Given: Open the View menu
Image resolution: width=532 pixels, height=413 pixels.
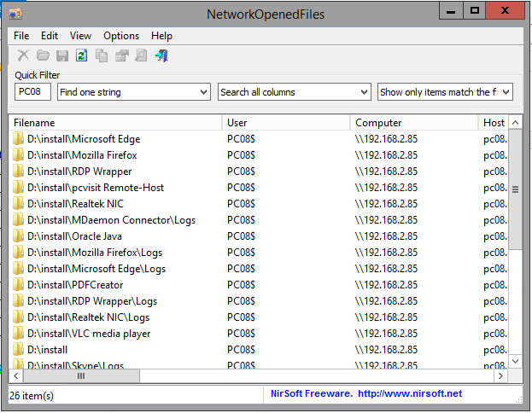Looking at the screenshot, I should 80,36.
